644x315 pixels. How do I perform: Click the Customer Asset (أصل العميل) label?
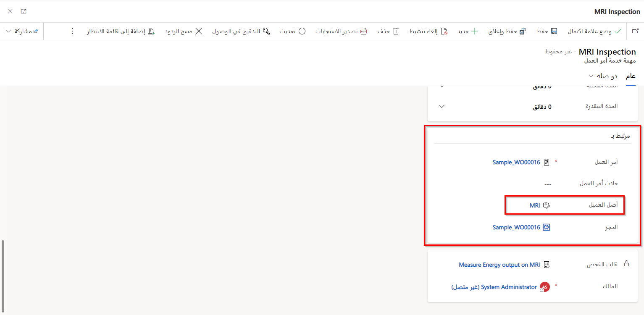tap(603, 205)
